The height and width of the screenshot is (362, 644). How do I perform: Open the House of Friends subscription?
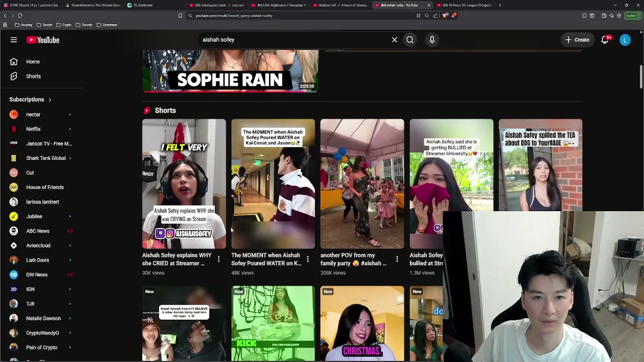41,188
